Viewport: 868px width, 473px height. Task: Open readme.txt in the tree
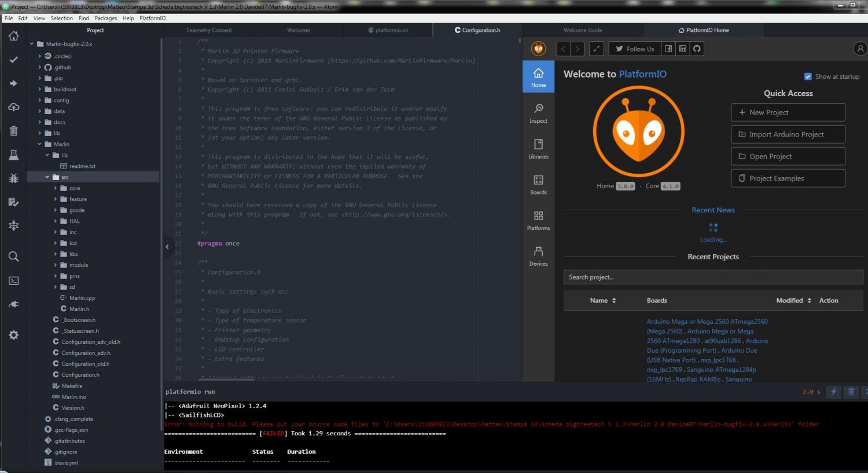coord(82,166)
